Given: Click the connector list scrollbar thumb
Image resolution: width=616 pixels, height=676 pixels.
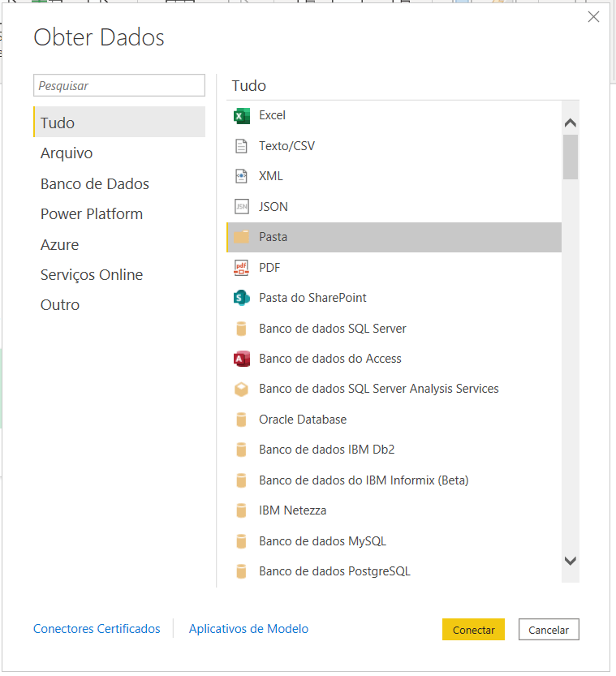Looking at the screenshot, I should coord(571,157).
